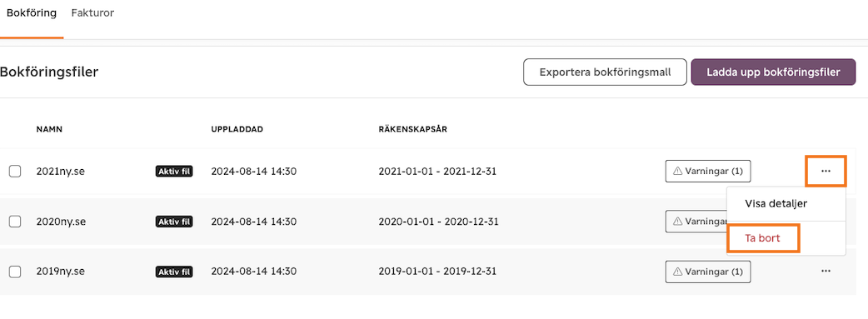Screen dimensions: 868x319
Task: Open the three-dot menu for 2021ny.se
Action: coord(826,171)
